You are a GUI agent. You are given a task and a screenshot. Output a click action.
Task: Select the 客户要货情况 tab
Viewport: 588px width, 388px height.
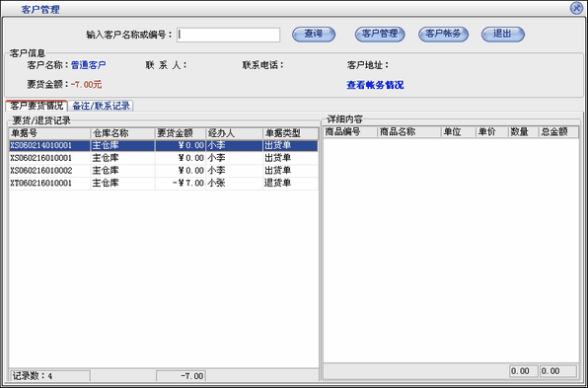37,106
